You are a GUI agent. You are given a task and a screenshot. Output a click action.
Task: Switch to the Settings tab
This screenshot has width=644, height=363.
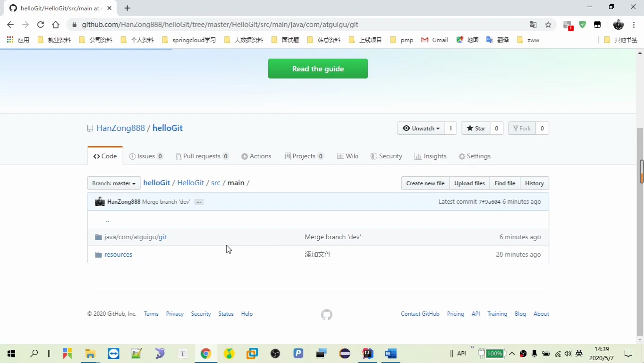pos(475,156)
